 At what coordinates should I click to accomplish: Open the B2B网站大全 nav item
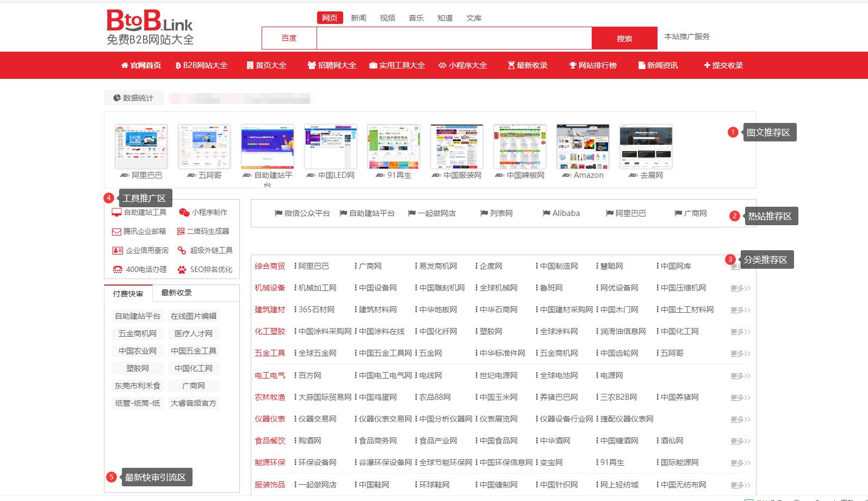pos(201,65)
